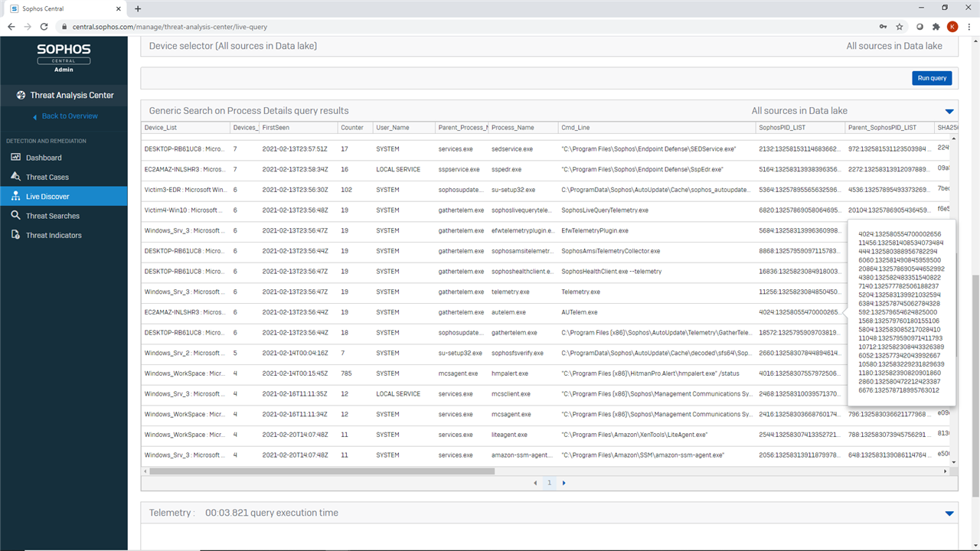The height and width of the screenshot is (551, 980).
Task: Open a new browser tab
Action: (138, 8)
